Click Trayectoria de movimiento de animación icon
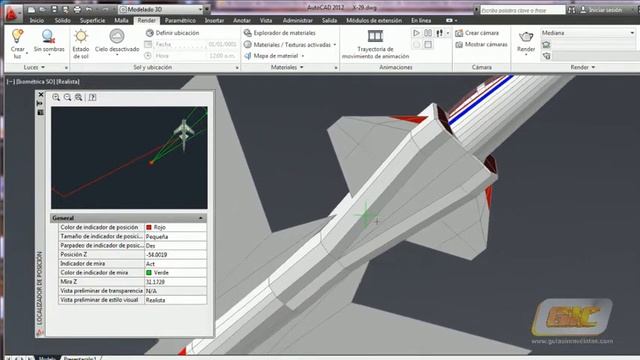This screenshot has height=360, width=640. (375, 36)
